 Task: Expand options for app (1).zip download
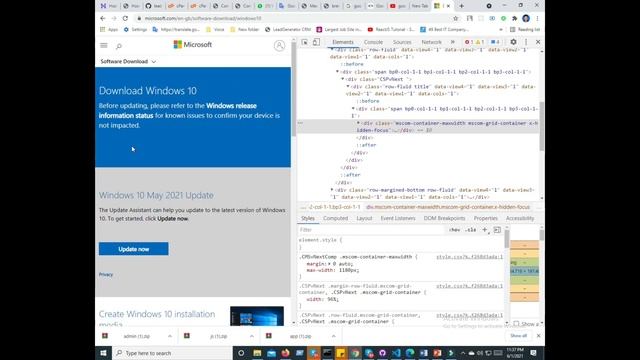(333, 336)
